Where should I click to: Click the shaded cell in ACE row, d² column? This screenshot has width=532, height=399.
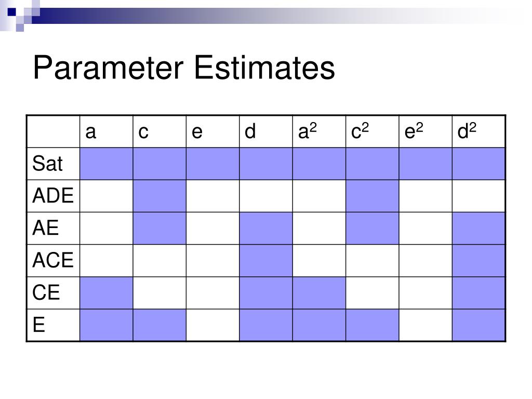click(478, 261)
